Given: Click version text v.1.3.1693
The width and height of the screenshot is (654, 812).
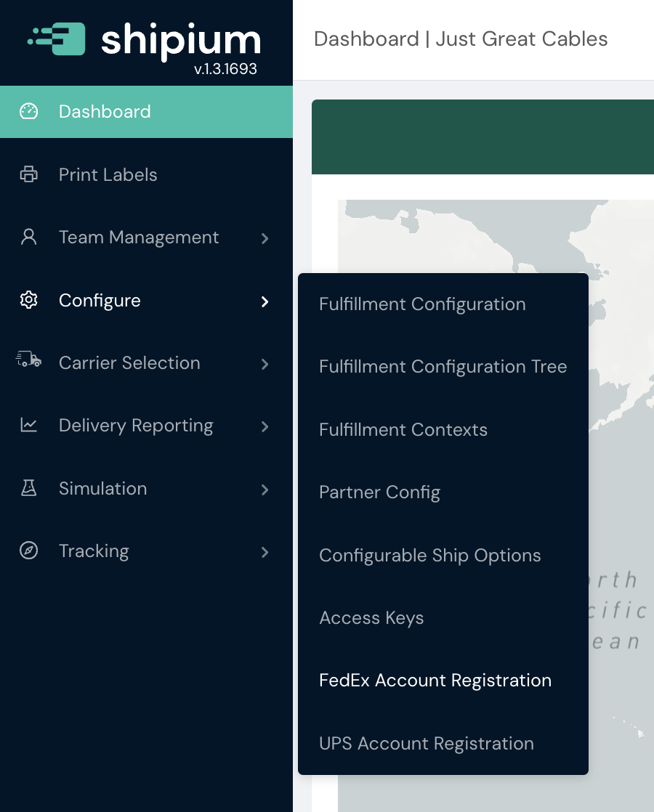Looking at the screenshot, I should coord(225,69).
